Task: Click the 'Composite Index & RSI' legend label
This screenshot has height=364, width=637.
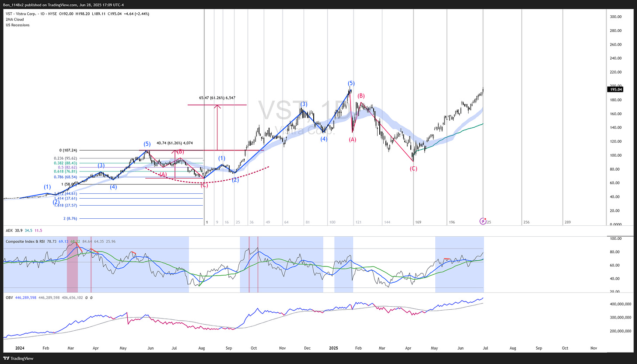Action: 24,241
